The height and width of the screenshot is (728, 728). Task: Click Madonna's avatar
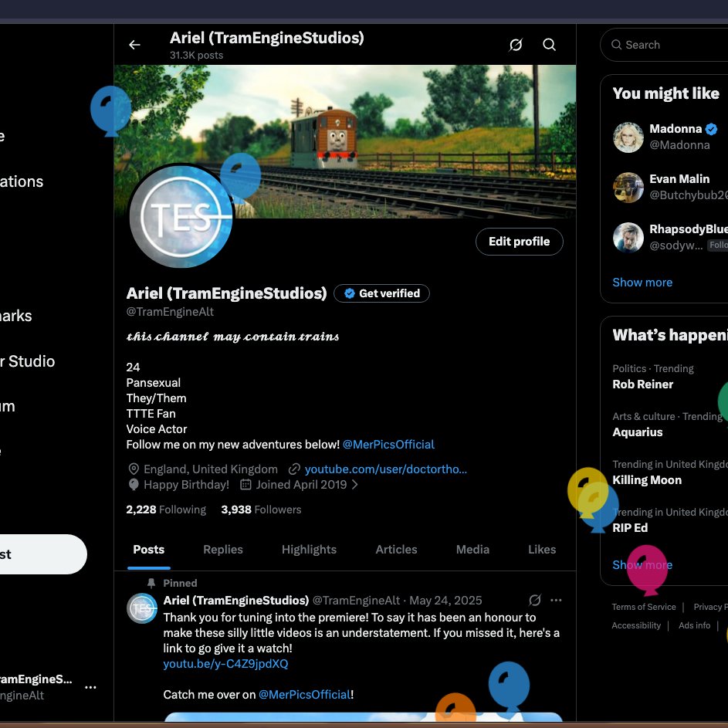pyautogui.click(x=628, y=137)
